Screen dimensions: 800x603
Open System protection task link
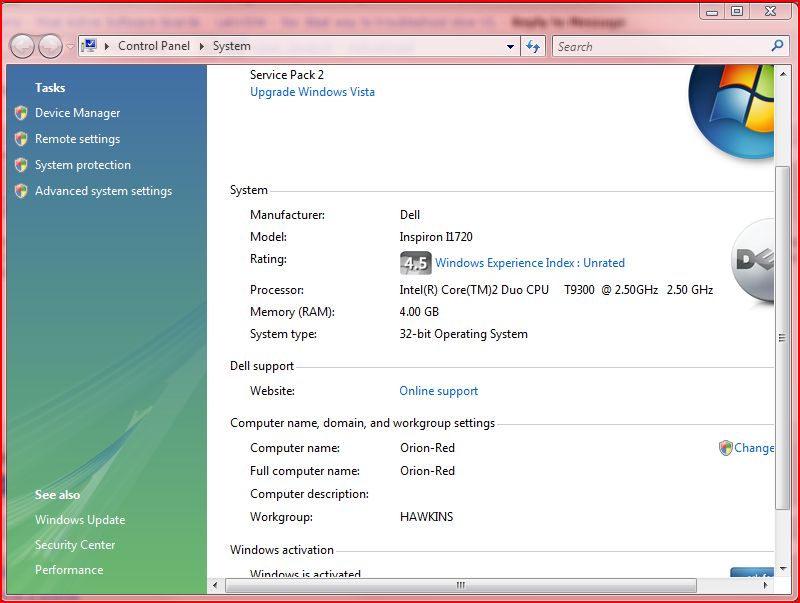(83, 165)
